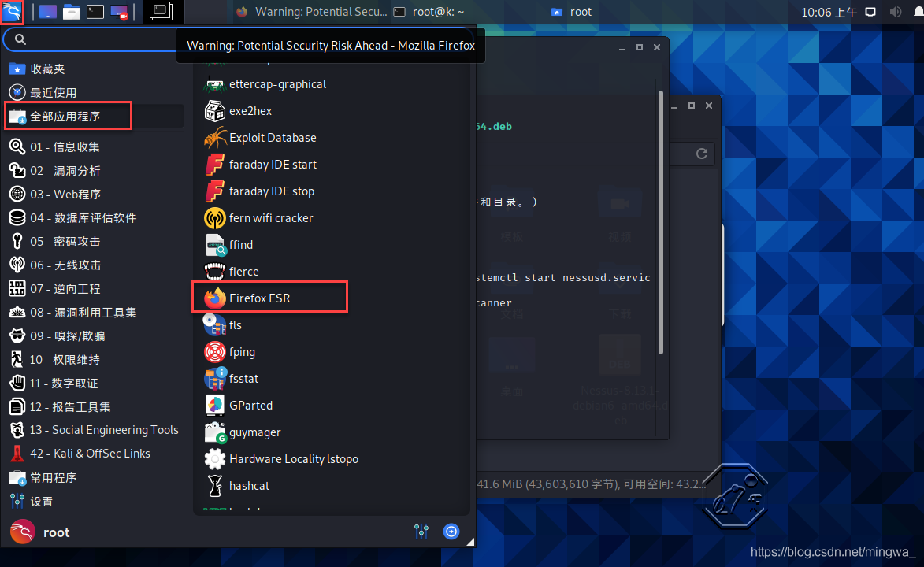Screen dimensions: 924x567
Task: Switch to Firefox Warning window in taskbar
Action: coord(311,12)
